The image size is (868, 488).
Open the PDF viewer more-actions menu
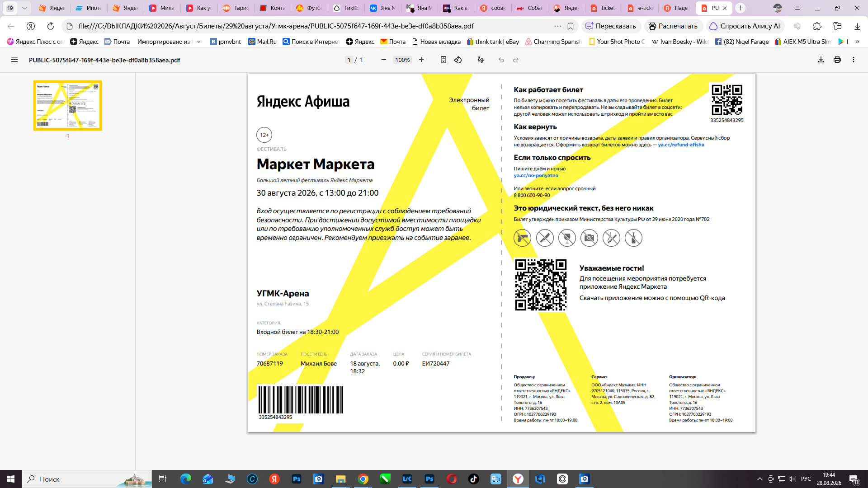point(854,60)
